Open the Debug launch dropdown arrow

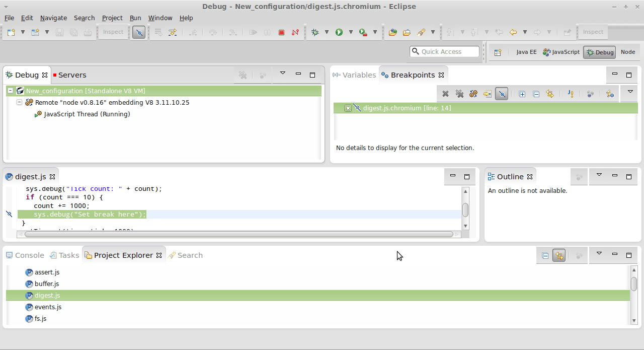[x=327, y=32]
